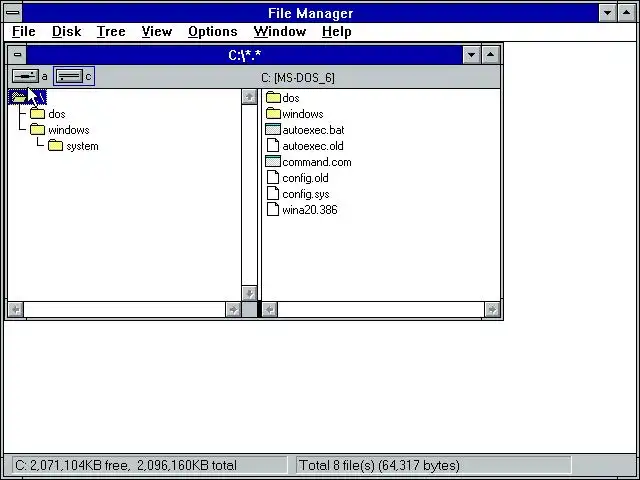Click system folder icon in directory tree

(x=56, y=146)
